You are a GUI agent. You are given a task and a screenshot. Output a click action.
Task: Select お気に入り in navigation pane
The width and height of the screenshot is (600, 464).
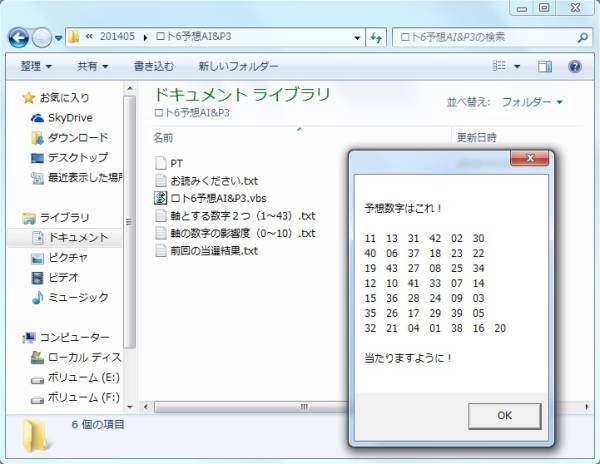56,98
